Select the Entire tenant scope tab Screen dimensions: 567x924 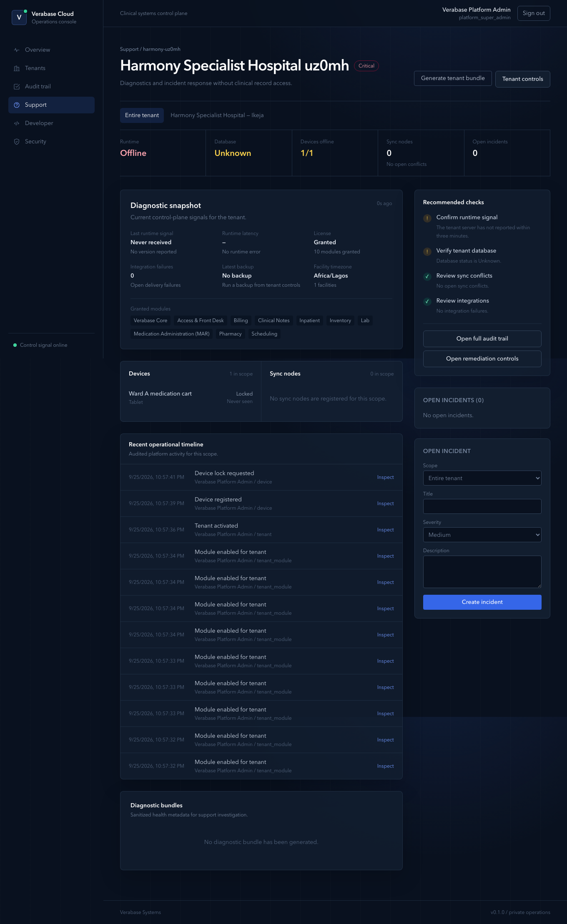coord(142,115)
